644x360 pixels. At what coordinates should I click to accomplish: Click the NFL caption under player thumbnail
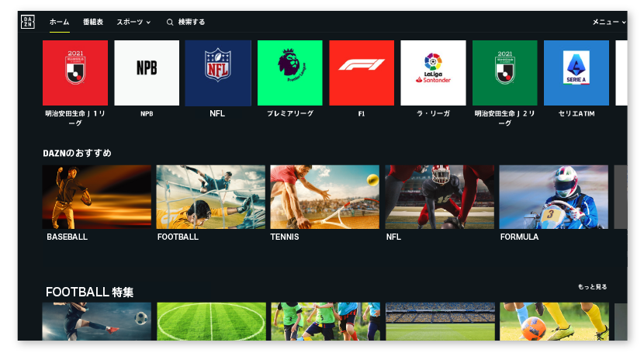[x=393, y=237]
